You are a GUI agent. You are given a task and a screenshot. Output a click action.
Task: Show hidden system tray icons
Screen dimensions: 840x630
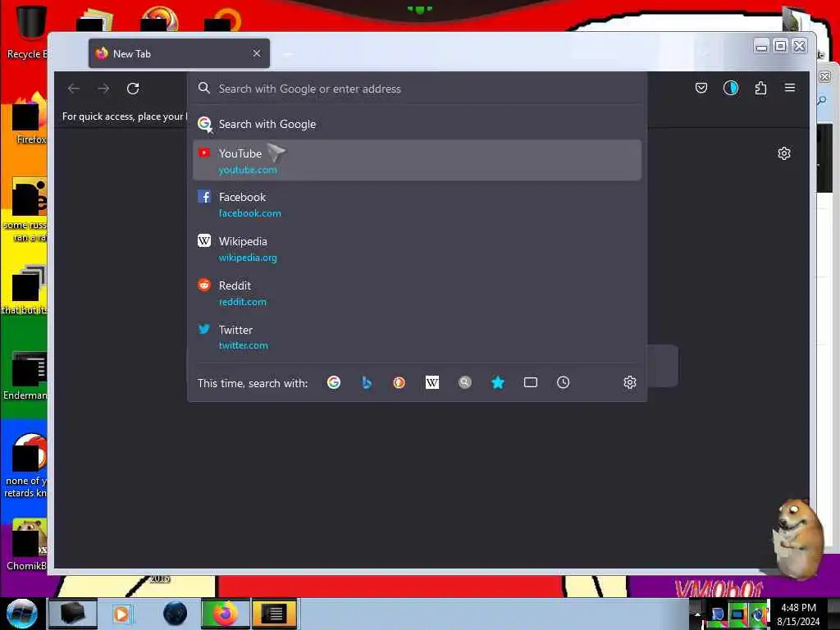click(x=697, y=614)
